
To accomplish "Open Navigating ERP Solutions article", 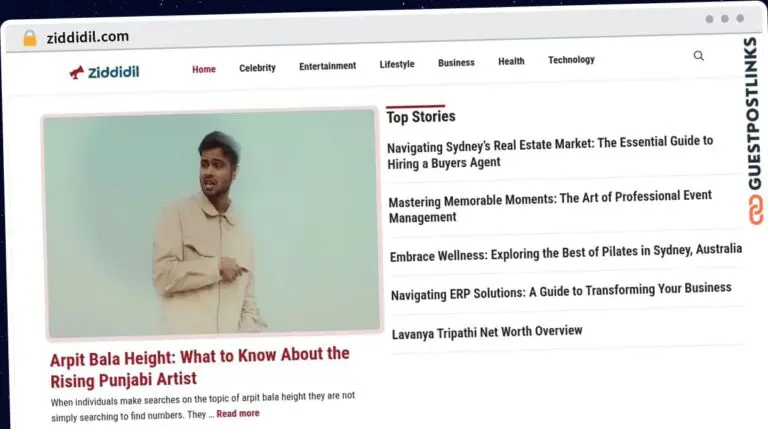I will tap(561, 291).
